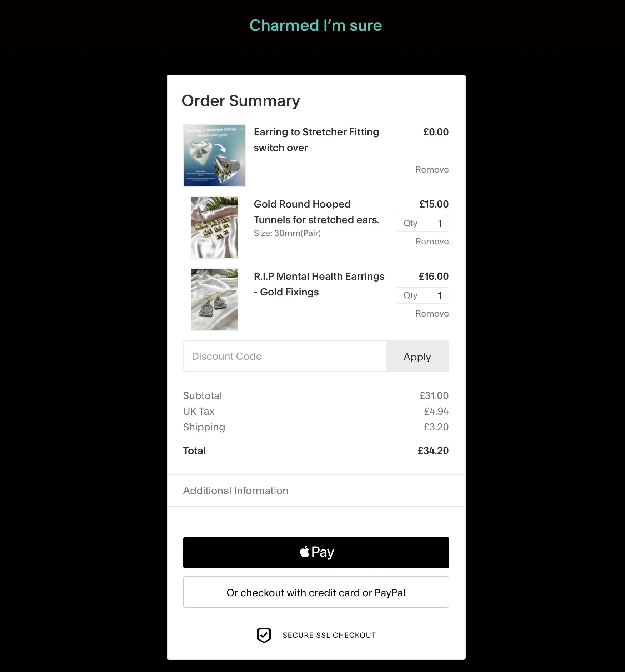Pay with Apple Pay
The image size is (625, 672).
coord(316,552)
